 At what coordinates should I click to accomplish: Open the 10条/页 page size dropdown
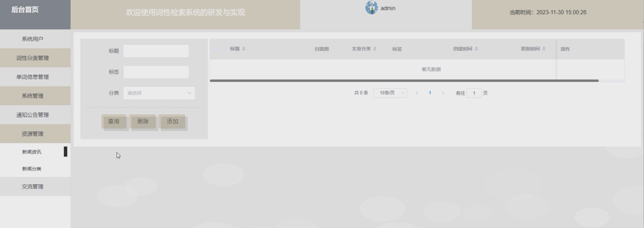click(x=390, y=93)
